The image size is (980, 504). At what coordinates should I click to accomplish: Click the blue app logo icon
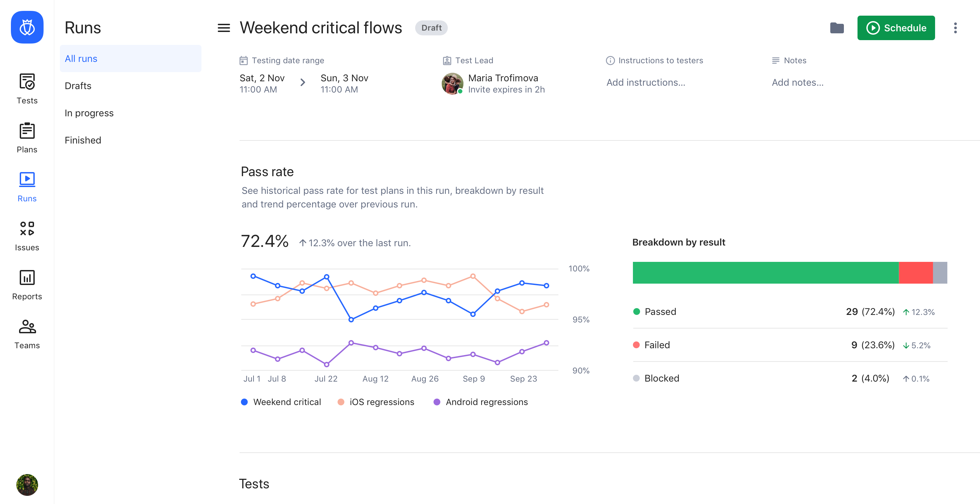27,27
